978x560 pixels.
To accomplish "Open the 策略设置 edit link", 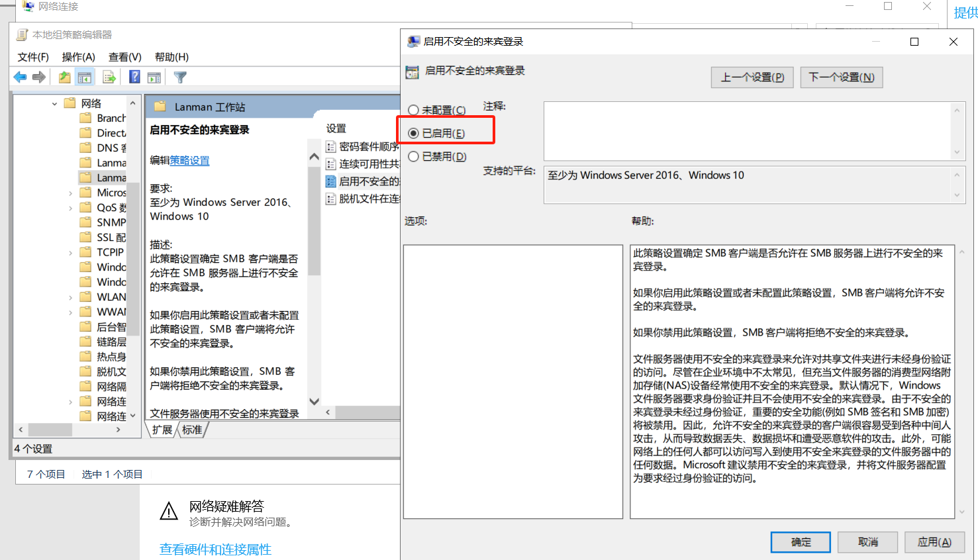I will click(189, 160).
